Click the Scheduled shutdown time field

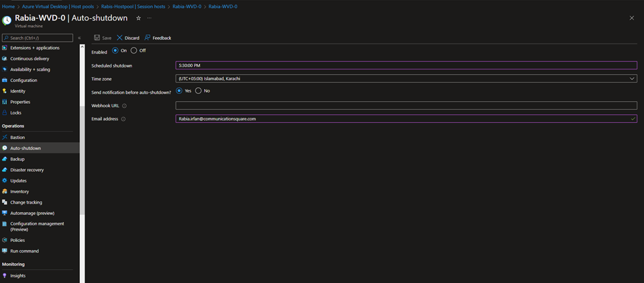click(x=406, y=65)
